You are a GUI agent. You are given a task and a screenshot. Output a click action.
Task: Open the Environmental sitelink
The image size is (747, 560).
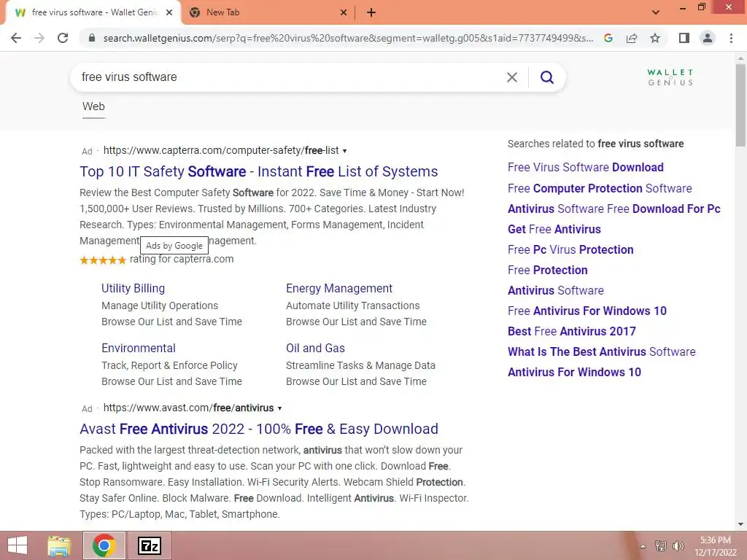tap(139, 348)
